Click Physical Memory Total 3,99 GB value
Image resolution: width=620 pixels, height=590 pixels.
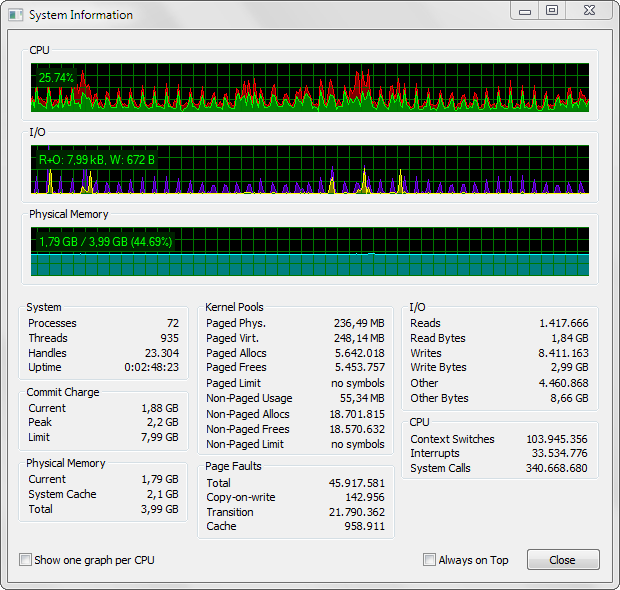point(160,509)
